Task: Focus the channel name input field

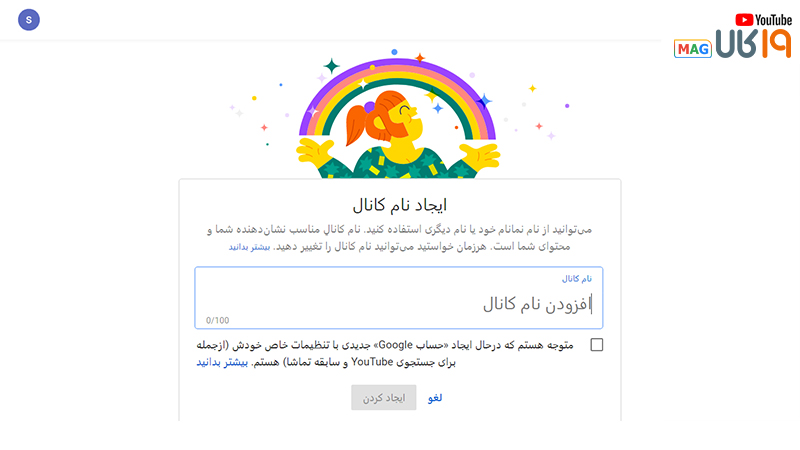Action: (400, 302)
